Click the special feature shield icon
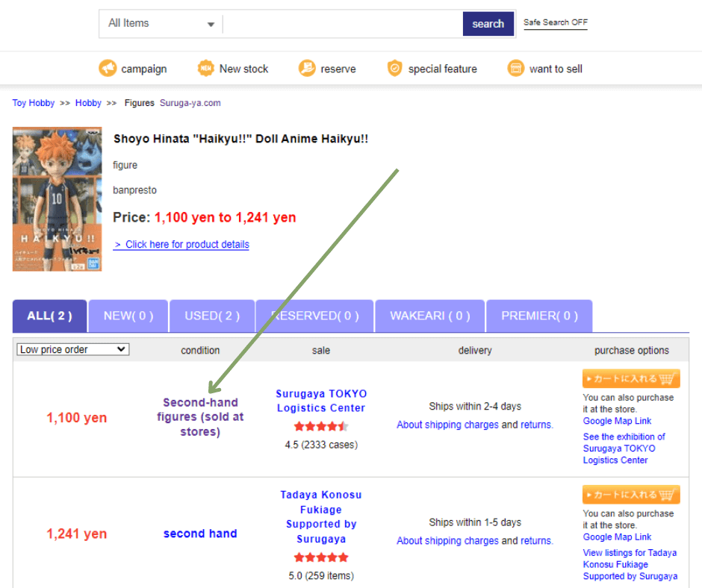This screenshot has height=588, width=702. (394, 69)
